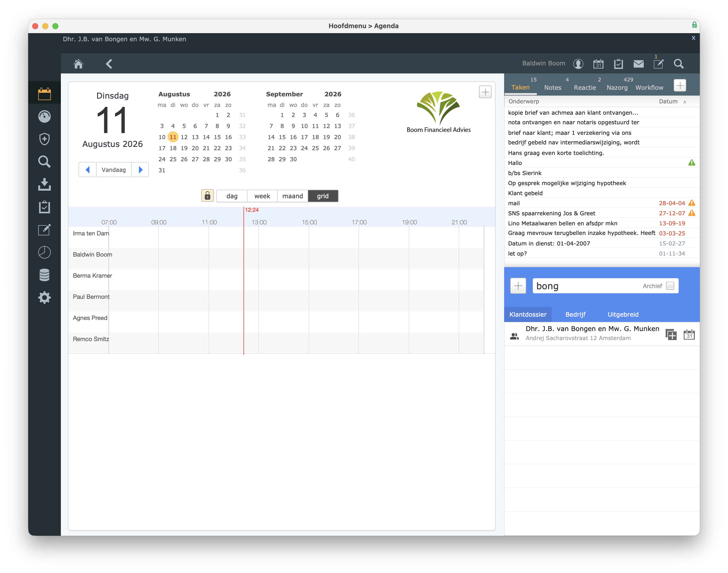Open the search magnifier in sidebar
The image size is (728, 573).
coord(44,162)
